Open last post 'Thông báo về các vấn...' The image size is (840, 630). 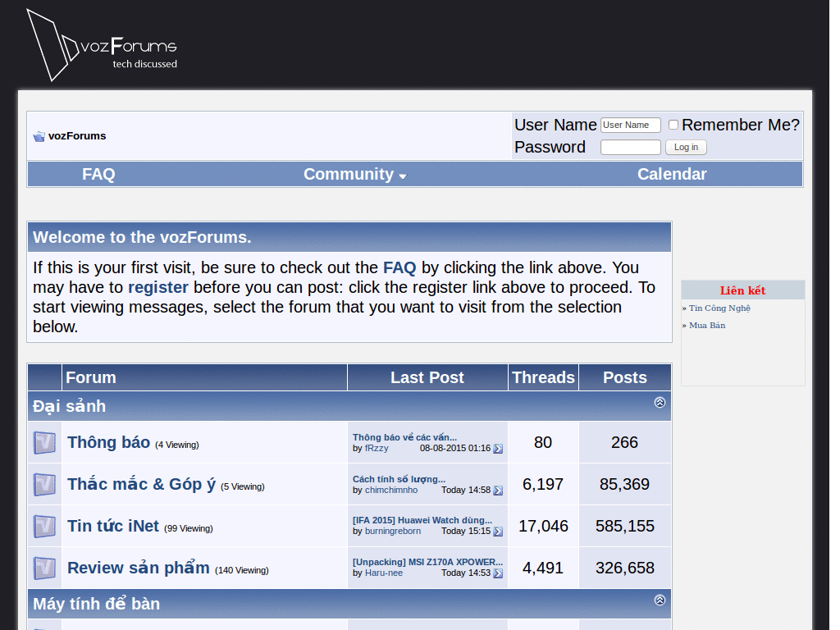404,438
